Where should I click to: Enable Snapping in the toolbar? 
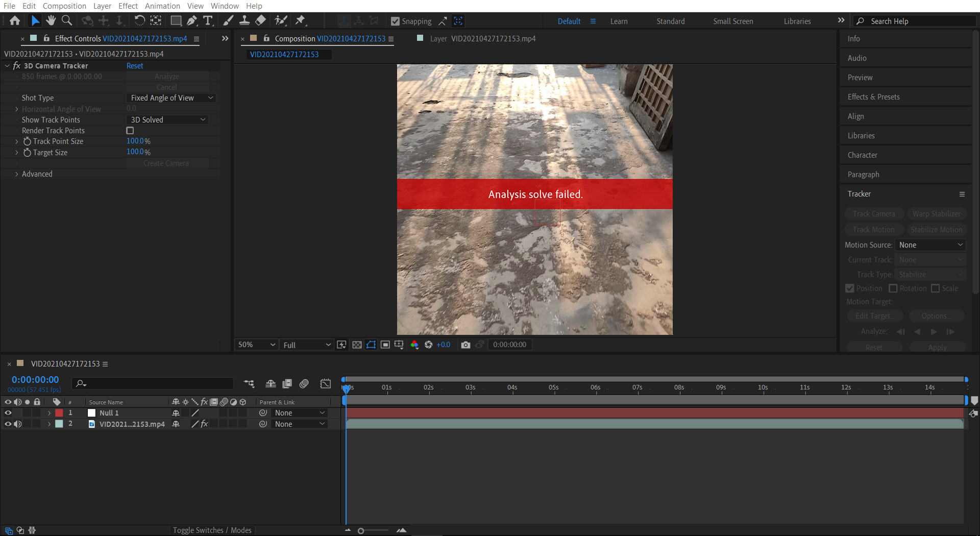pyautogui.click(x=396, y=21)
